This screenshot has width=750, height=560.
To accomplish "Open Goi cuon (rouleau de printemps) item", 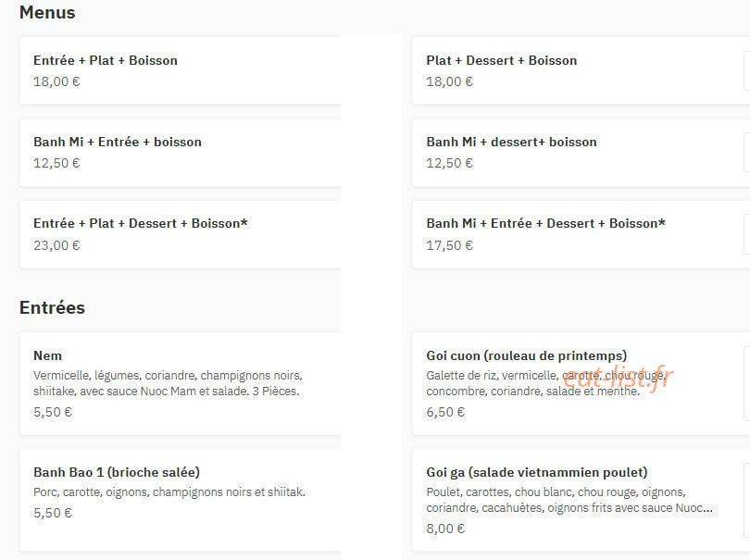I will click(581, 383).
